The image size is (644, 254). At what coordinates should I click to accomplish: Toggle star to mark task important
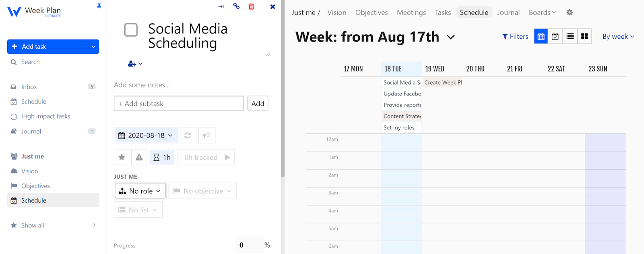(x=122, y=157)
